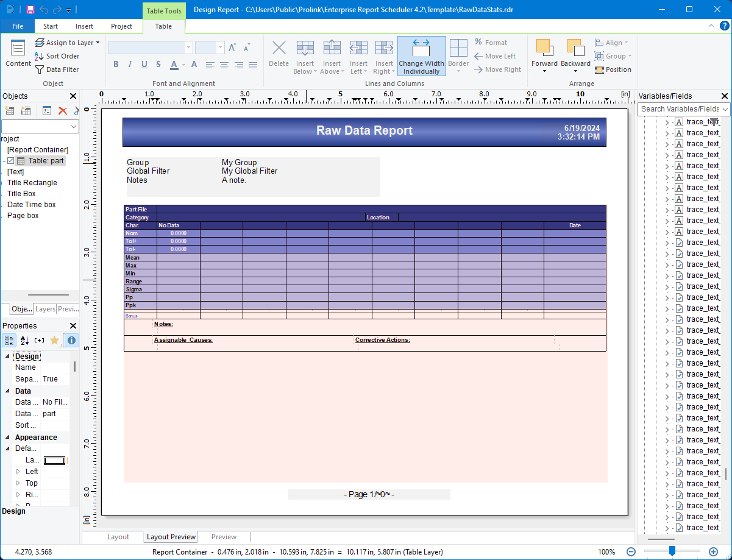This screenshot has height=560, width=732.
Task: Toggle bold formatting
Action: pyautogui.click(x=116, y=63)
